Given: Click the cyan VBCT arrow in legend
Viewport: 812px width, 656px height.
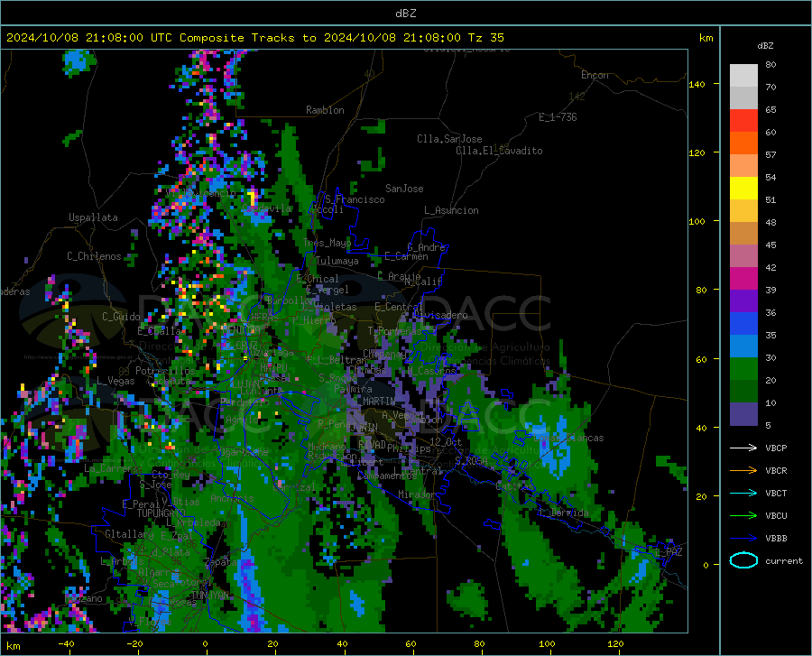Looking at the screenshot, I should (743, 493).
